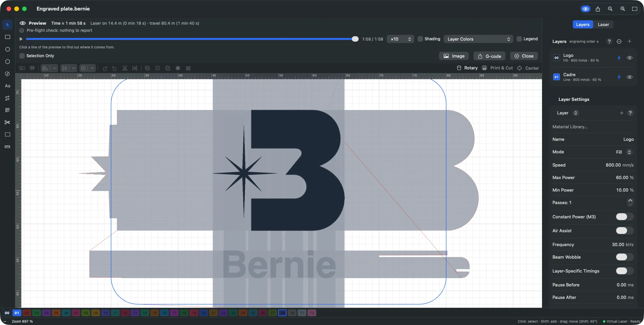Click the zoom in magnifier icon
Screen dimensions: 644x325
623,9
